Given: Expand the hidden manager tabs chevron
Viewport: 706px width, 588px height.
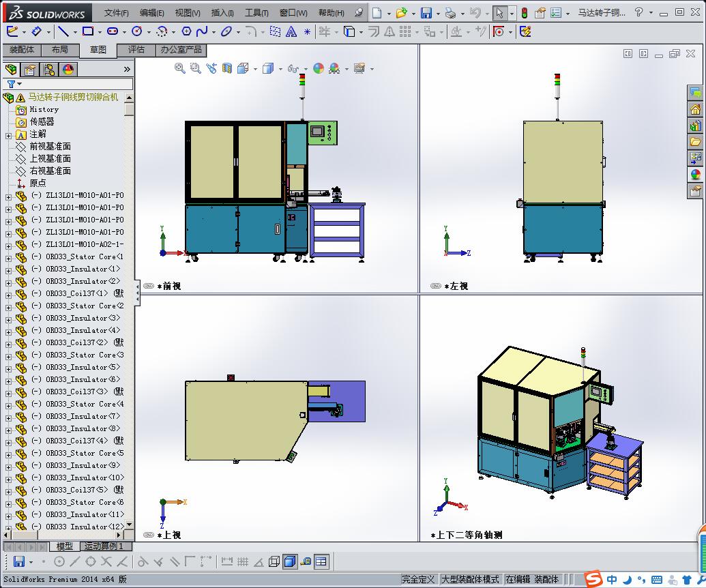Looking at the screenshot, I should click(x=127, y=70).
